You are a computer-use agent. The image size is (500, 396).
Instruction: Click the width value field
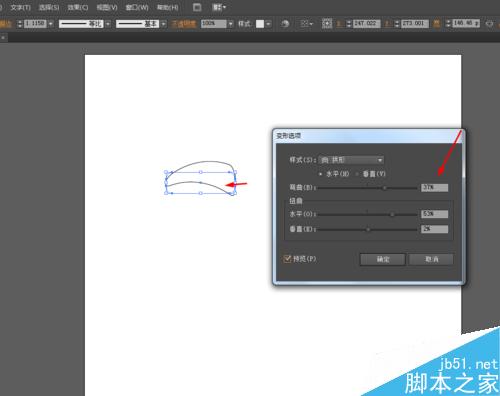[x=466, y=24]
